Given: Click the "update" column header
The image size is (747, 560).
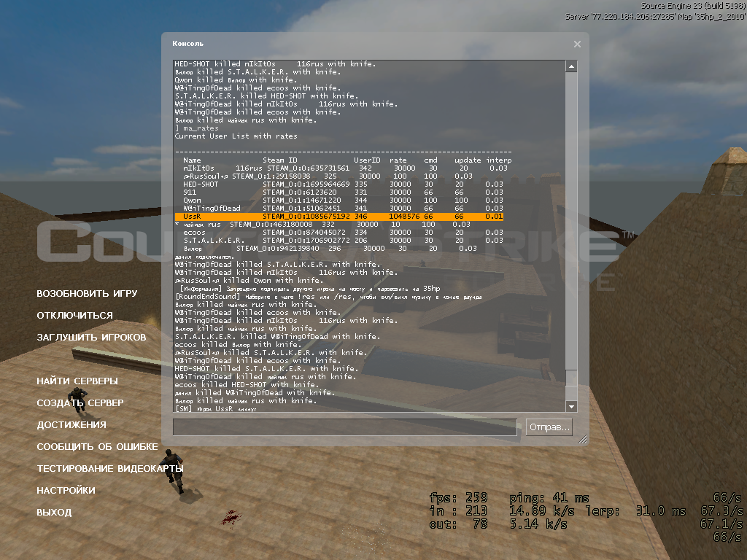Looking at the screenshot, I should pos(468,160).
